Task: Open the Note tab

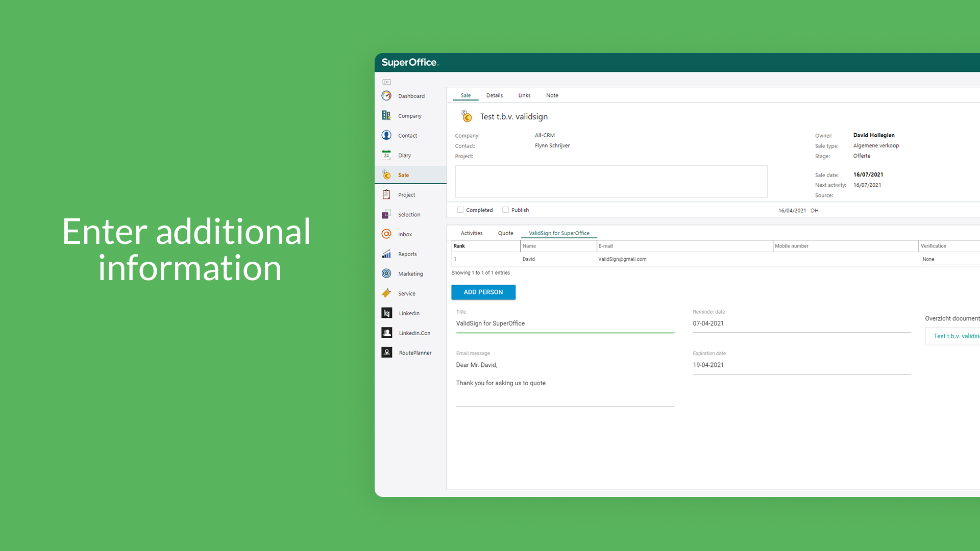Action: coord(551,95)
